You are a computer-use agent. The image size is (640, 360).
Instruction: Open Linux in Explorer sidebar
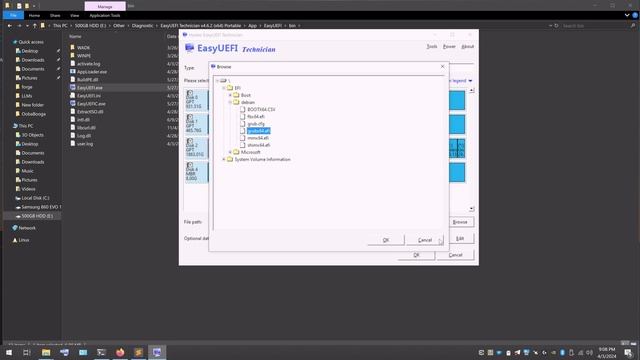pyautogui.click(x=21, y=240)
